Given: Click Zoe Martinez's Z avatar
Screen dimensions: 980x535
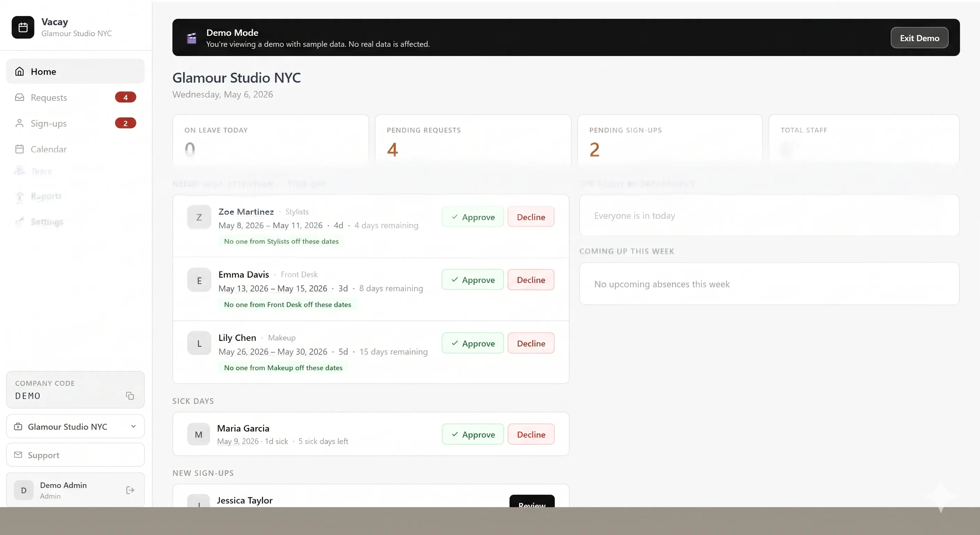Looking at the screenshot, I should click(x=199, y=217).
